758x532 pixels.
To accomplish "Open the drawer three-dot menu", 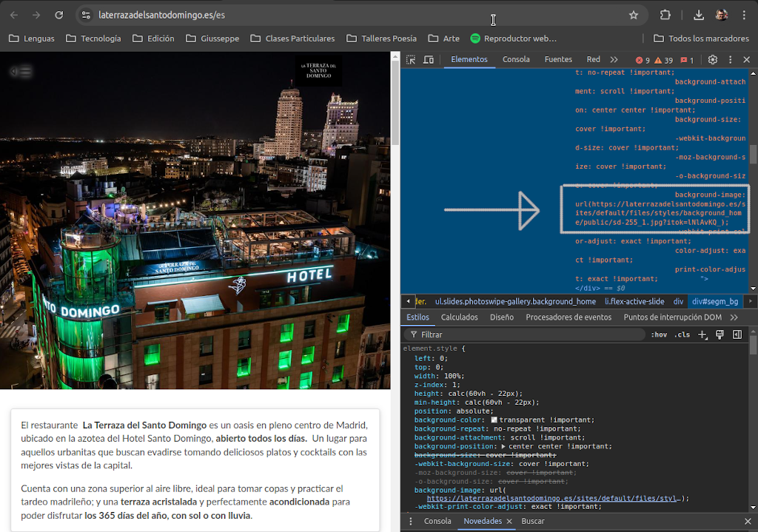I will tap(411, 522).
